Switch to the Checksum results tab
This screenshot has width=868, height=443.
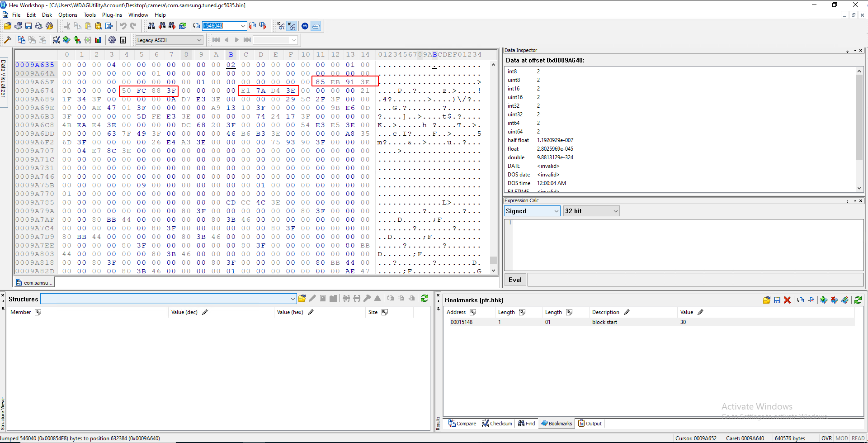pyautogui.click(x=497, y=424)
